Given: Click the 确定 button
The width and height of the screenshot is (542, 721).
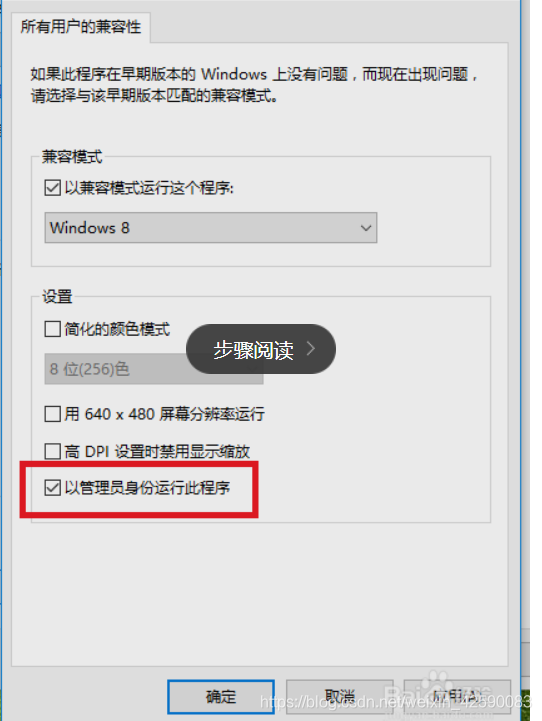Looking at the screenshot, I should tap(221, 697).
